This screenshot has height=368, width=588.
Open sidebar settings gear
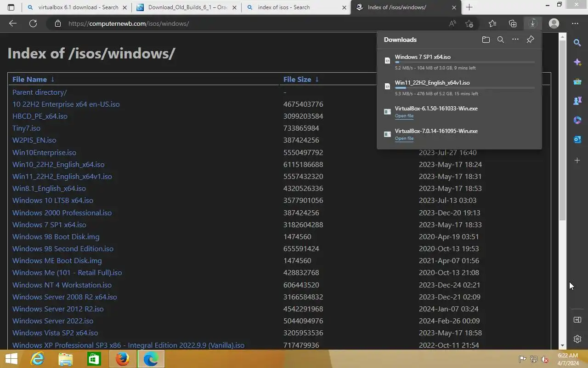pos(577,339)
